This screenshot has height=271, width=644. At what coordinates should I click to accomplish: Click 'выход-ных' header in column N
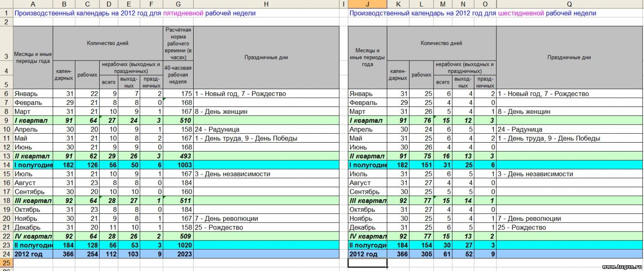[x=463, y=82]
